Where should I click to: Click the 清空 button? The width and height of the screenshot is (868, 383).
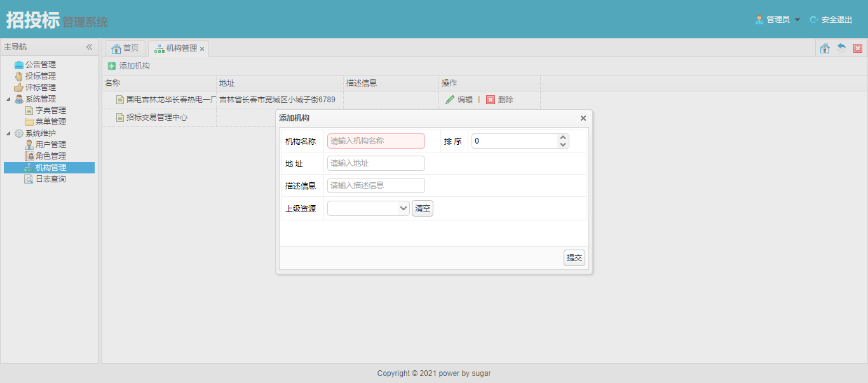(x=423, y=208)
